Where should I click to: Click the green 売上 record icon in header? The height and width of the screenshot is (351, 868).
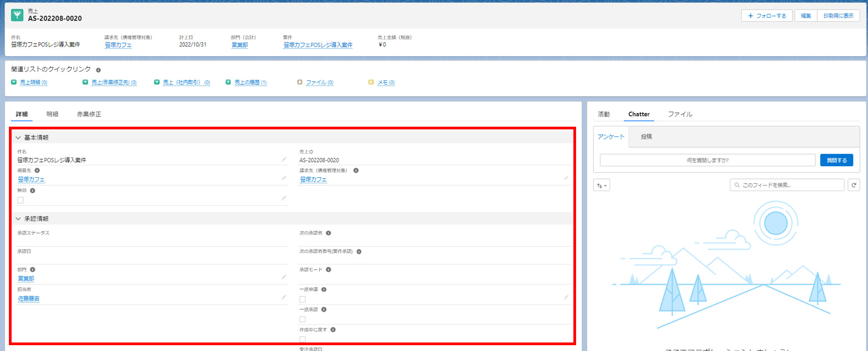[x=17, y=15]
